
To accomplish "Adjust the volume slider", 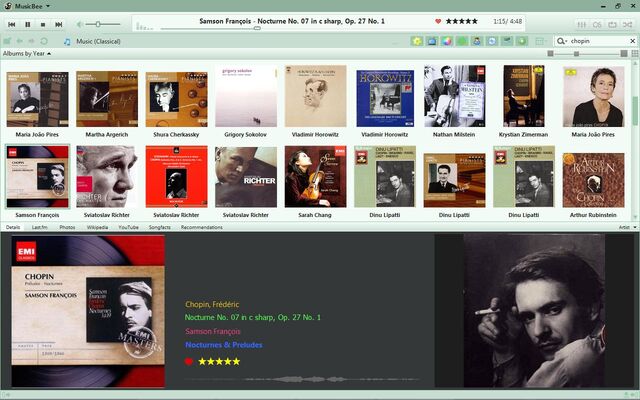I will (x=104, y=24).
